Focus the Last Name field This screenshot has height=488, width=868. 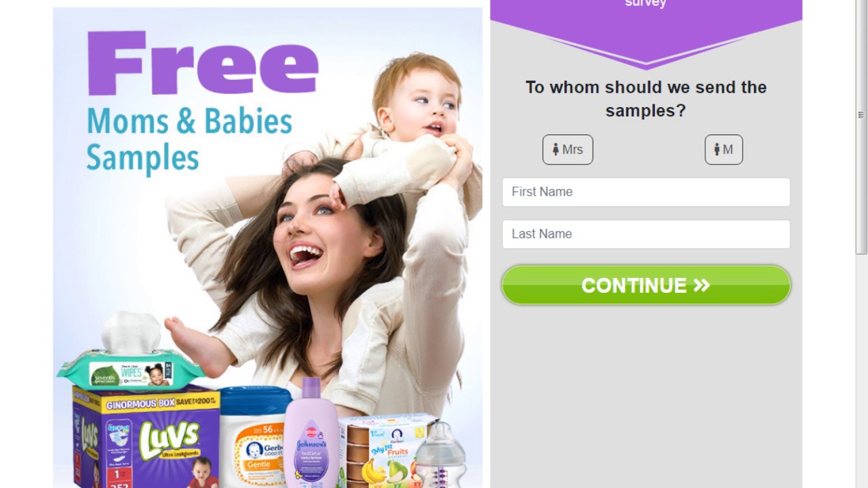pos(646,234)
